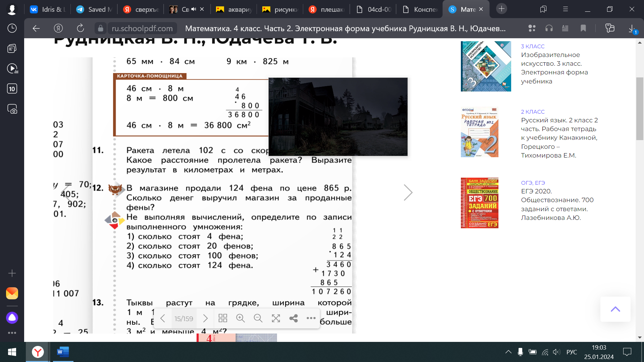The height and width of the screenshot is (362, 644).
Task: Open the page extensions grid icon
Action: 532,28
